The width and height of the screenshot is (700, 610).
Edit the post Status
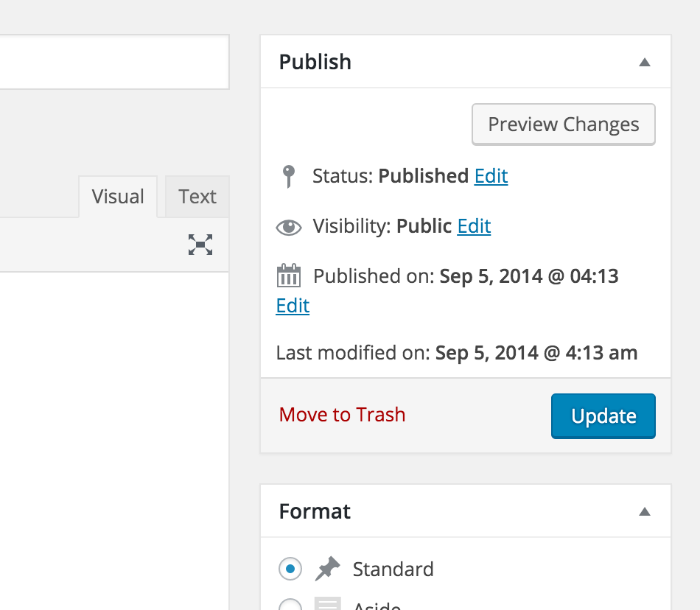[x=491, y=176]
